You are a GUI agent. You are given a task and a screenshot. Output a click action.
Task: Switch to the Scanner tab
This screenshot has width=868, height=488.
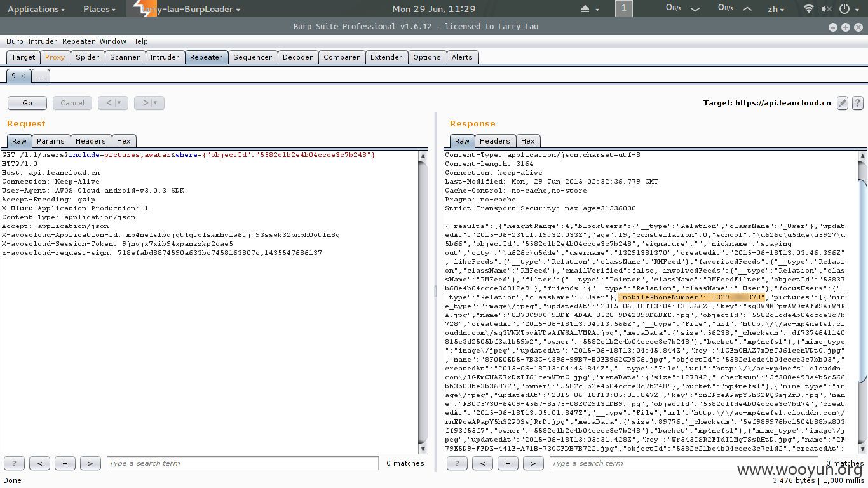click(x=125, y=57)
